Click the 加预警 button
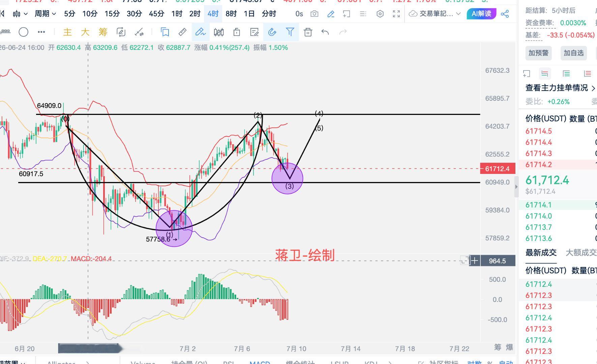Image resolution: width=597 pixels, height=364 pixels. (538, 53)
